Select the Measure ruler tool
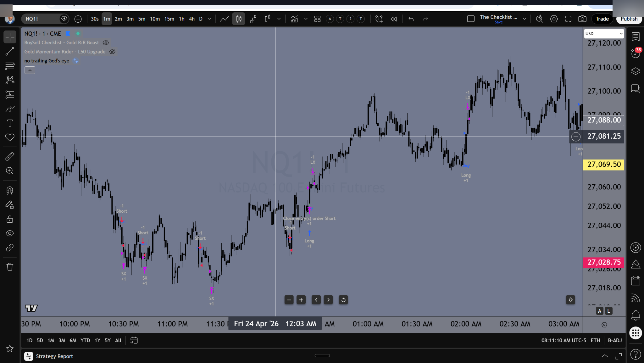 click(10, 156)
